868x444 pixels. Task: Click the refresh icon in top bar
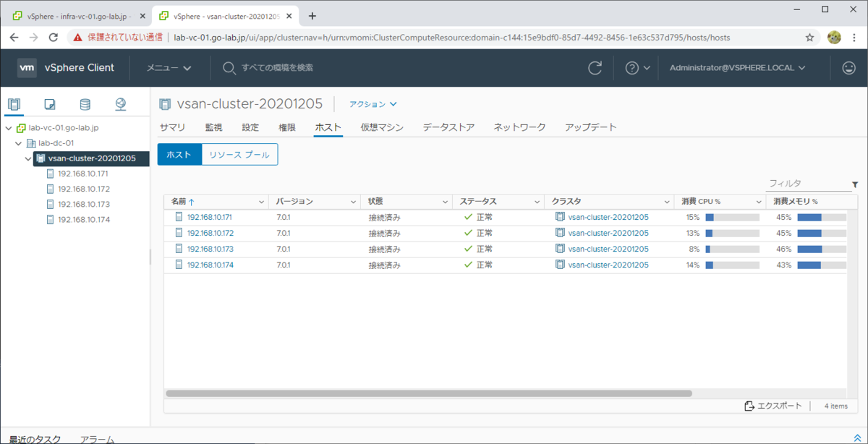click(x=595, y=68)
